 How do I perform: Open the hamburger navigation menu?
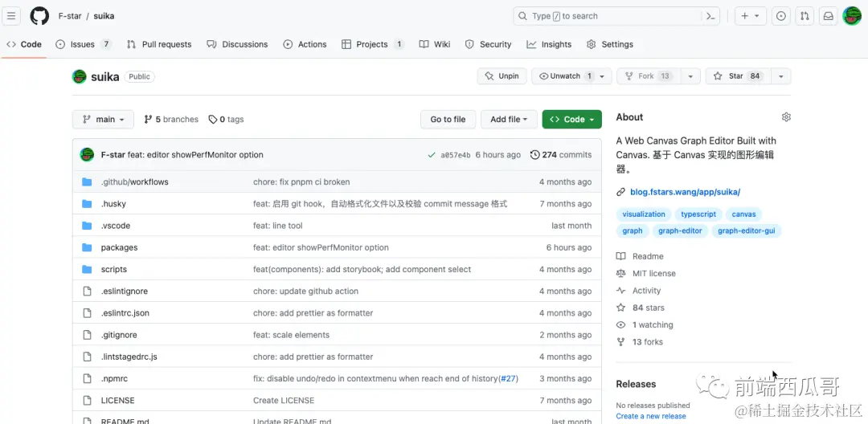[11, 16]
